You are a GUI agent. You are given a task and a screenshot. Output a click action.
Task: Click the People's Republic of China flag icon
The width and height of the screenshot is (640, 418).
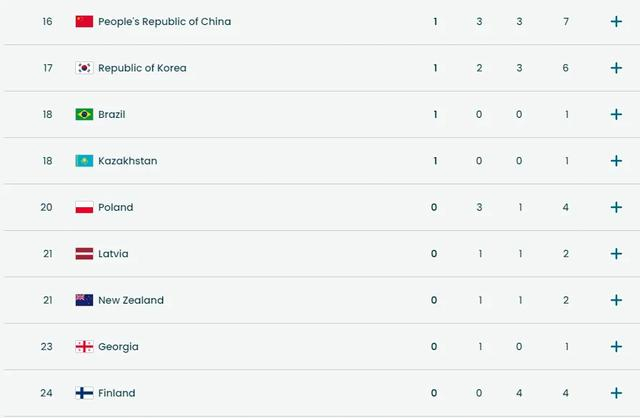pyautogui.click(x=84, y=21)
